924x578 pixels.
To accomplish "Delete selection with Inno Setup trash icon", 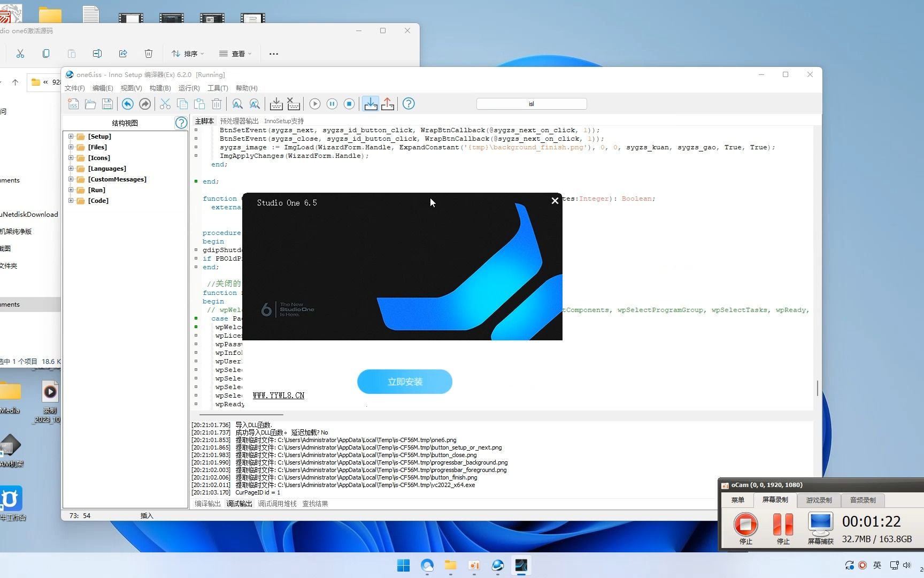I will [x=217, y=104].
